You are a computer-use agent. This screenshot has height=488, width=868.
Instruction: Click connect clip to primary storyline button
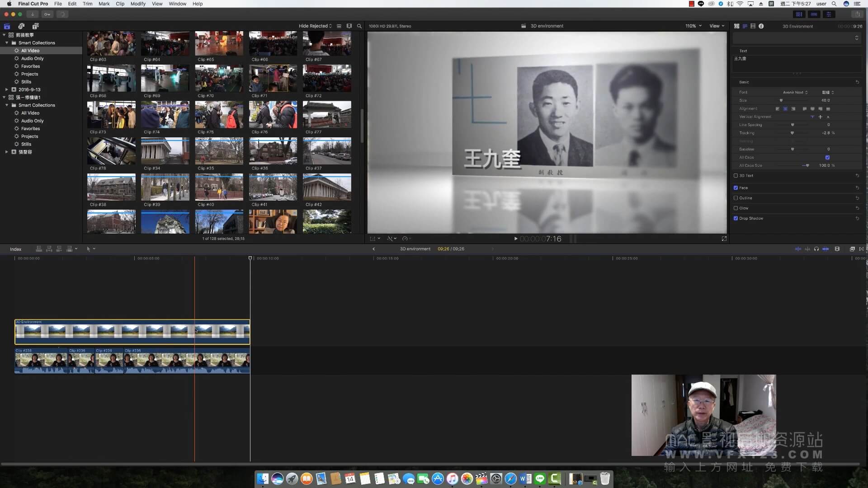[39, 249]
